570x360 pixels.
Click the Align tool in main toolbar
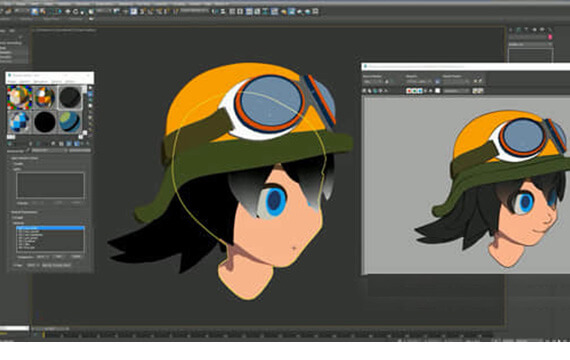pos(223,11)
